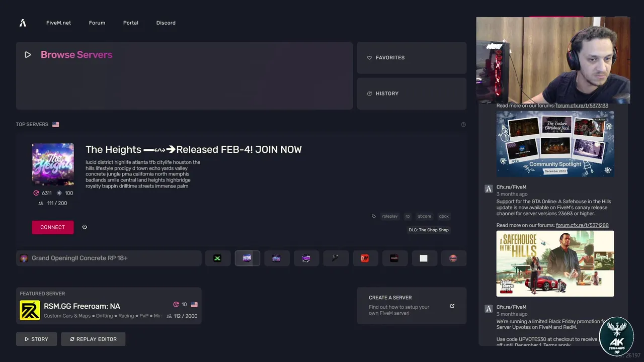Open the Discord menu link
The height and width of the screenshot is (362, 644).
[x=166, y=23]
